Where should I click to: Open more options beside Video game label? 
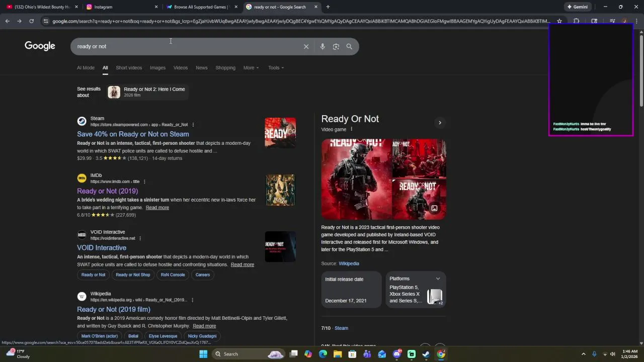(351, 129)
